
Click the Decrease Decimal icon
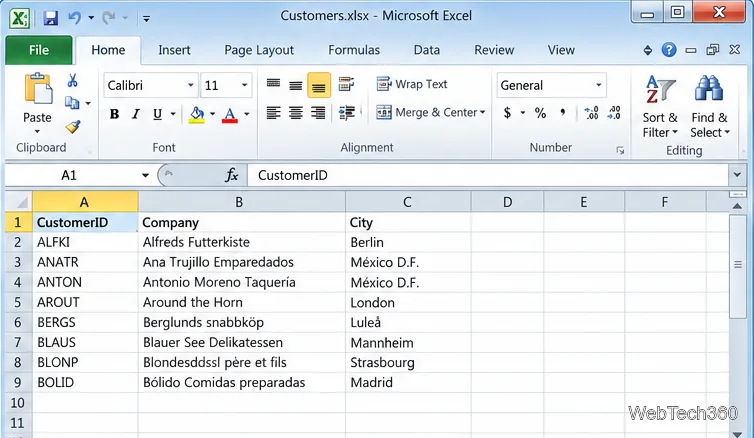point(614,113)
